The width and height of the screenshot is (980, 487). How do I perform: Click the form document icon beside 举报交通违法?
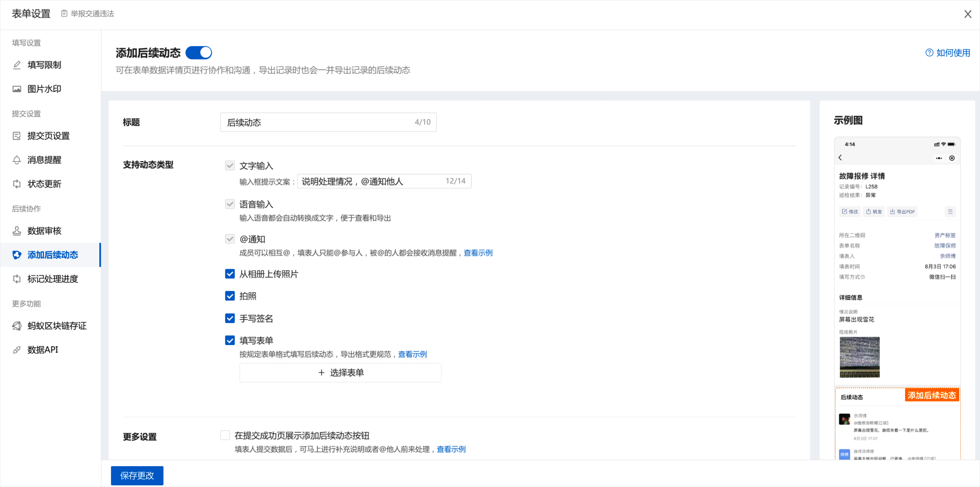pyautogui.click(x=64, y=14)
